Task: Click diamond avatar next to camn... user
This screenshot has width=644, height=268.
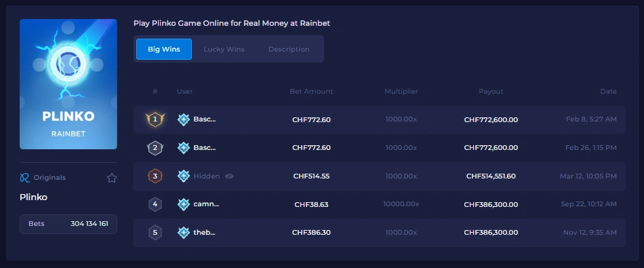Action: click(183, 204)
